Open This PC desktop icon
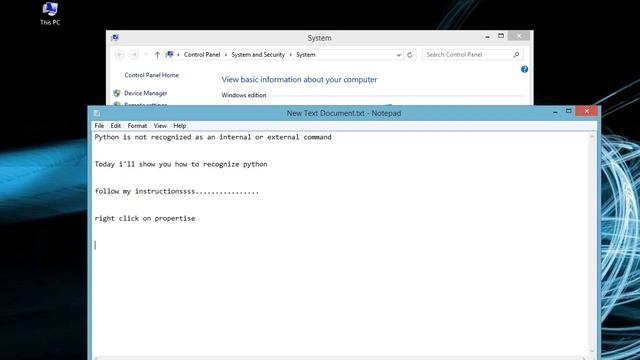640x360 pixels. coord(50,13)
